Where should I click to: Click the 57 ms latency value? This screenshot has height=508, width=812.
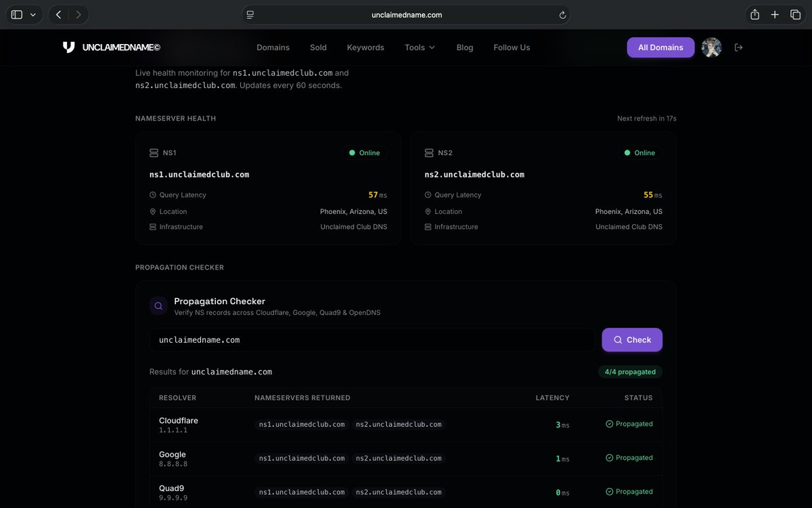pyautogui.click(x=378, y=195)
